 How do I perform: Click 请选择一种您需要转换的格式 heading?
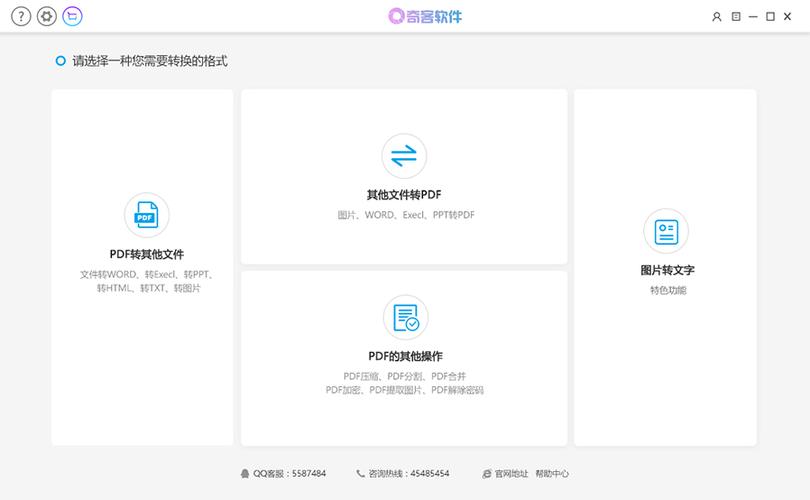pos(150,61)
